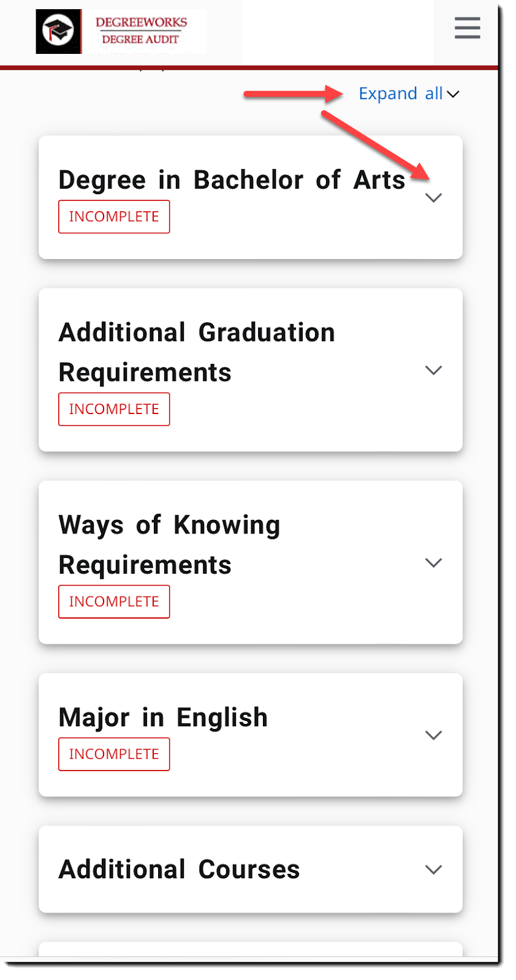The width and height of the screenshot is (516, 980).
Task: Click INCOMPLETE badge under Major in English
Action: click(114, 754)
